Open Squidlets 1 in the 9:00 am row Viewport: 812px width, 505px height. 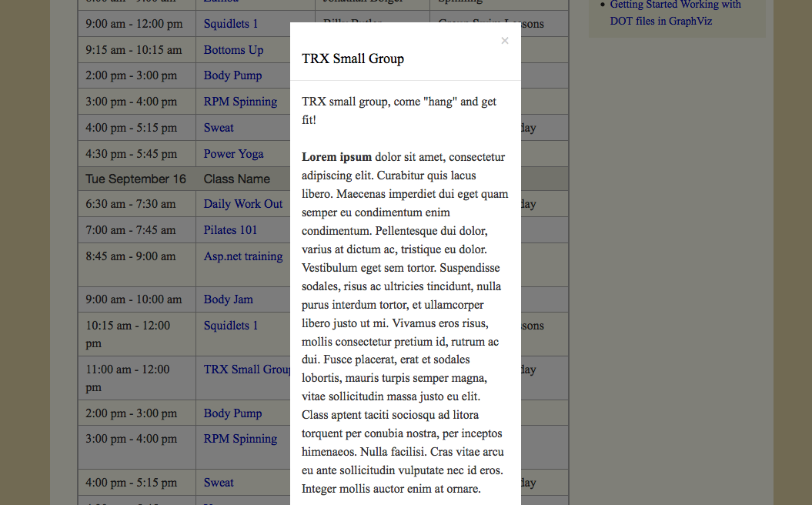(x=231, y=24)
